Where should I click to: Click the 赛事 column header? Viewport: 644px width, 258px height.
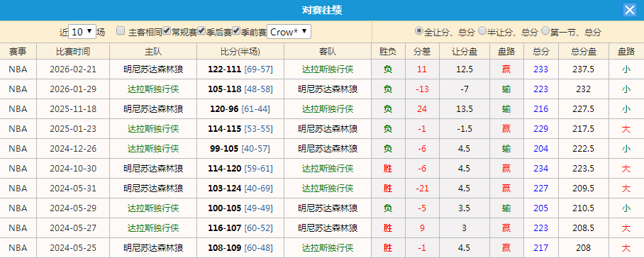(x=18, y=51)
